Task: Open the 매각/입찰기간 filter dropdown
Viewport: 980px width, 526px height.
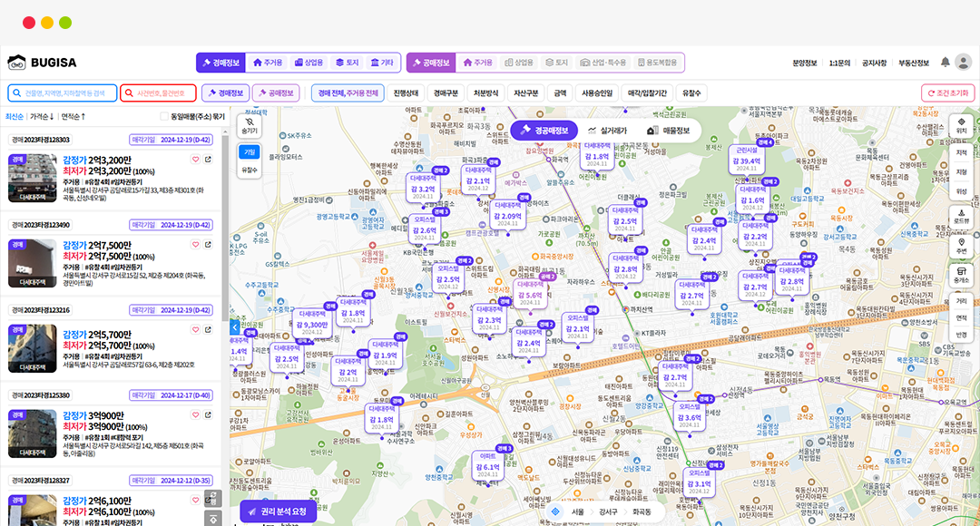Action: point(647,93)
